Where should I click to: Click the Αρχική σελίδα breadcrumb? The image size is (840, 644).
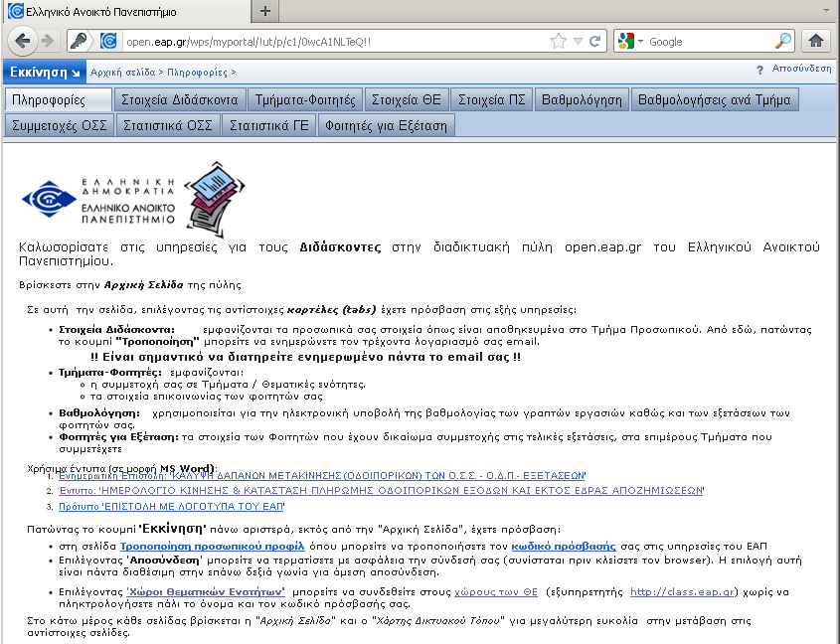[122, 73]
